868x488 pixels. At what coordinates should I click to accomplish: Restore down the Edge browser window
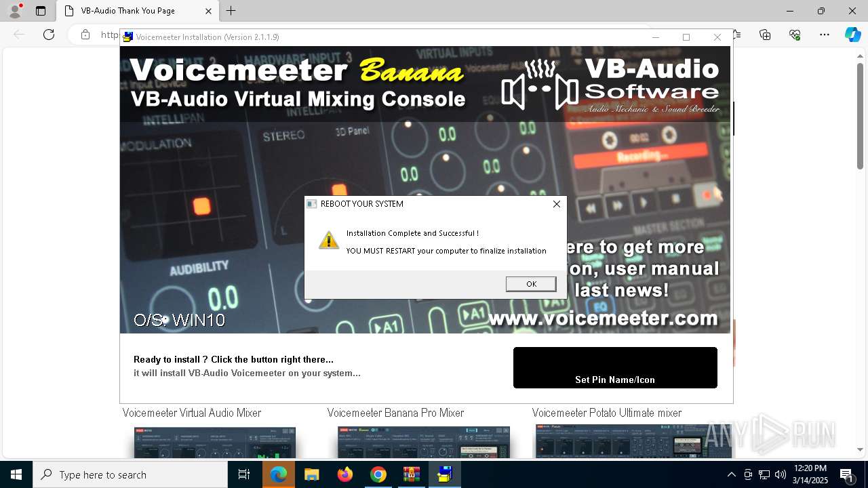(x=821, y=11)
